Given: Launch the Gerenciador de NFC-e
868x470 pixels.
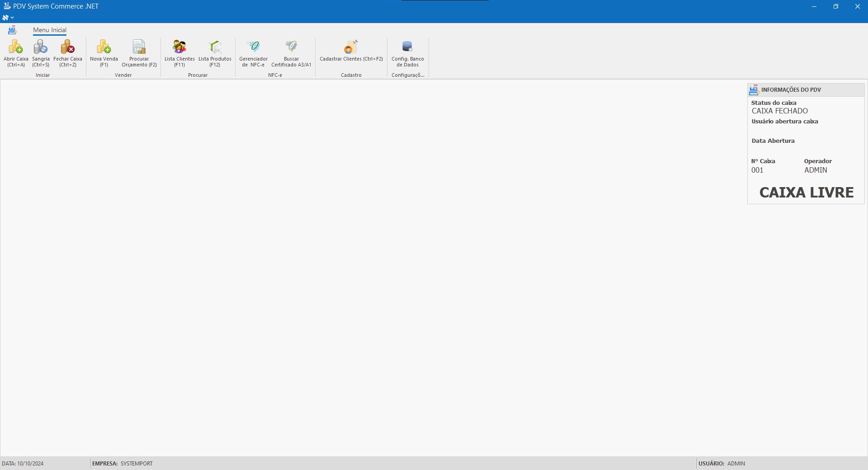Looking at the screenshot, I should click(x=253, y=53).
